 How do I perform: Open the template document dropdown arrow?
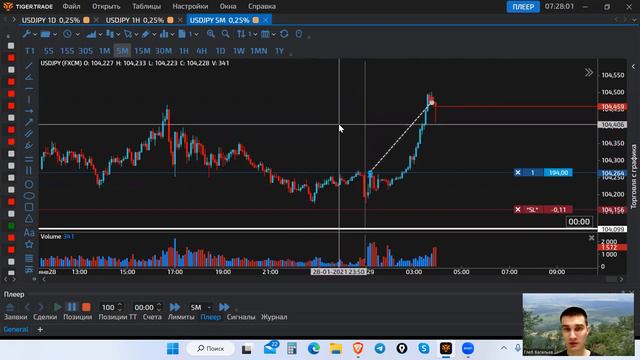pos(196,35)
